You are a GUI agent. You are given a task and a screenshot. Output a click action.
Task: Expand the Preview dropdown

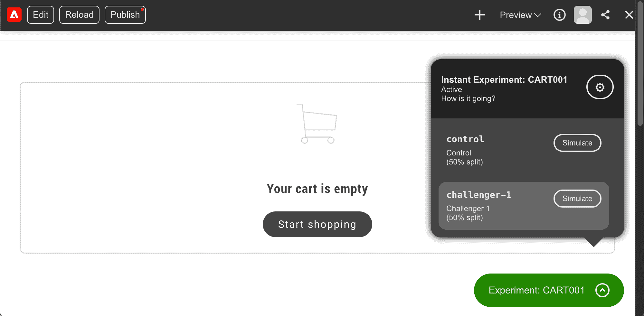(520, 15)
